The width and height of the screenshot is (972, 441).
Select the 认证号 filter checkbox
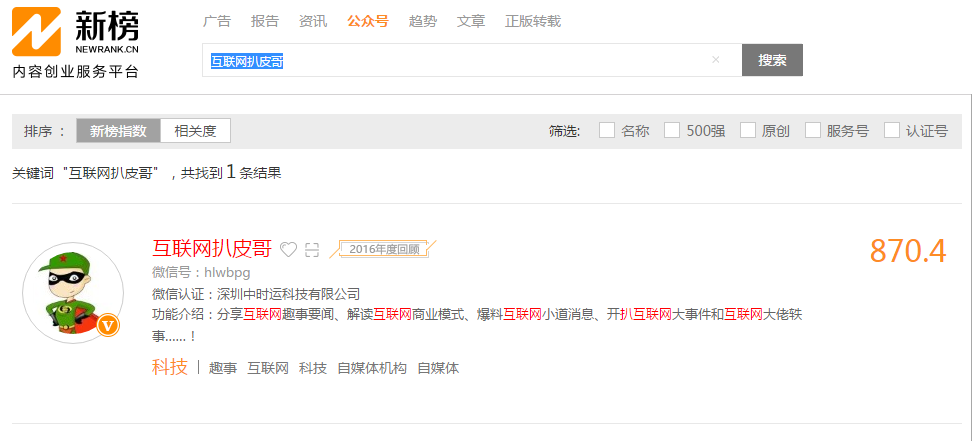[x=891, y=130]
